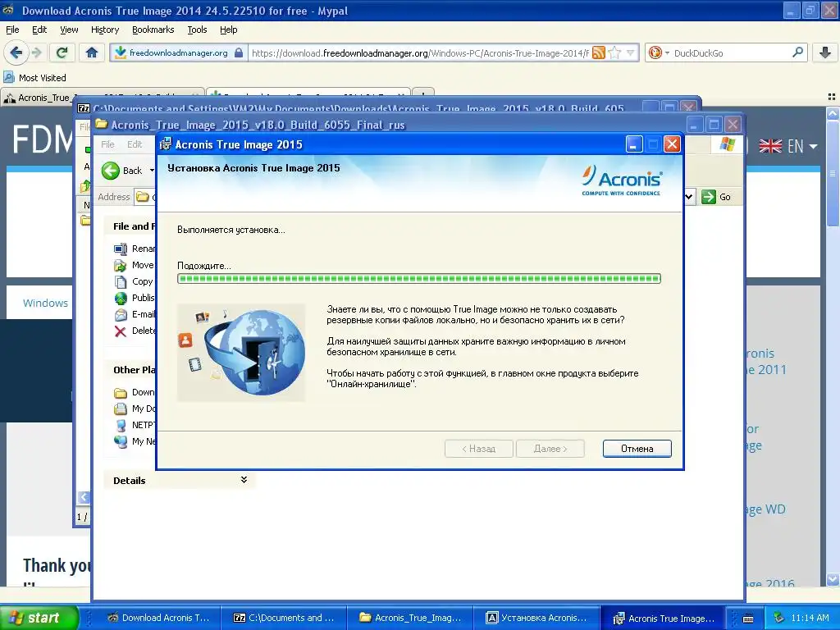Open My Documents icon under Other Places
The width and height of the screenshot is (840, 630).
(x=121, y=409)
